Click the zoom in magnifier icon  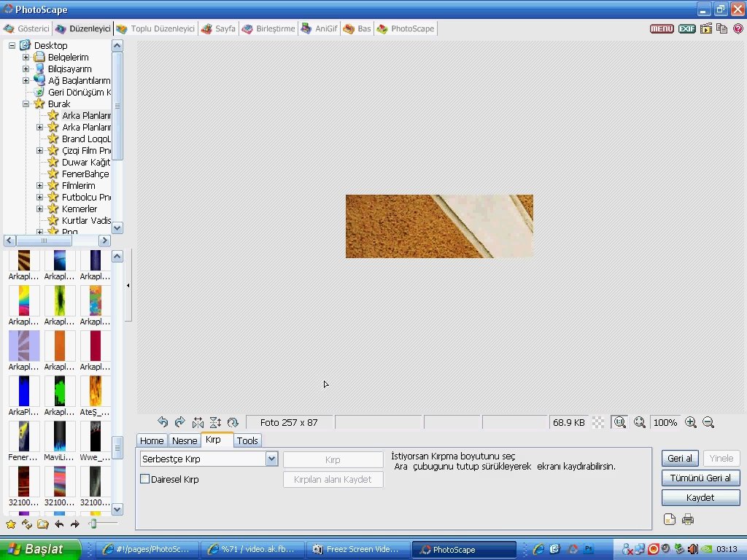(690, 422)
